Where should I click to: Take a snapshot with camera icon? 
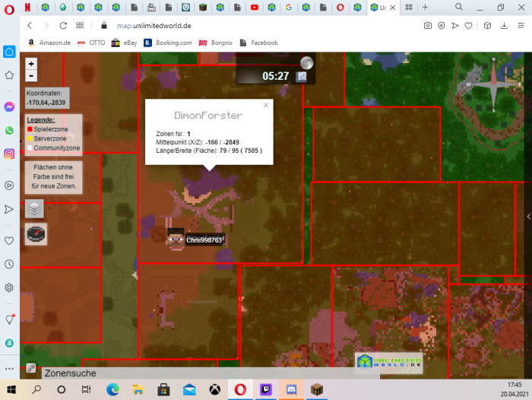pos(427,25)
